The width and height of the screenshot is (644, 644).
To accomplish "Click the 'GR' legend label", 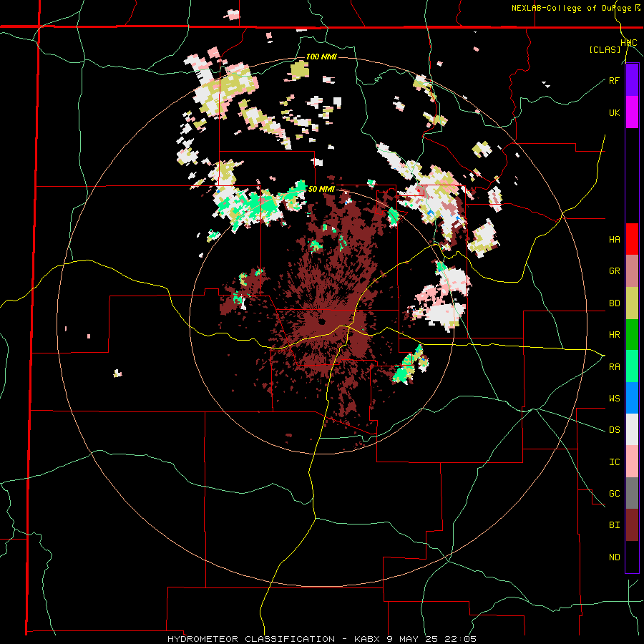I will tap(614, 271).
